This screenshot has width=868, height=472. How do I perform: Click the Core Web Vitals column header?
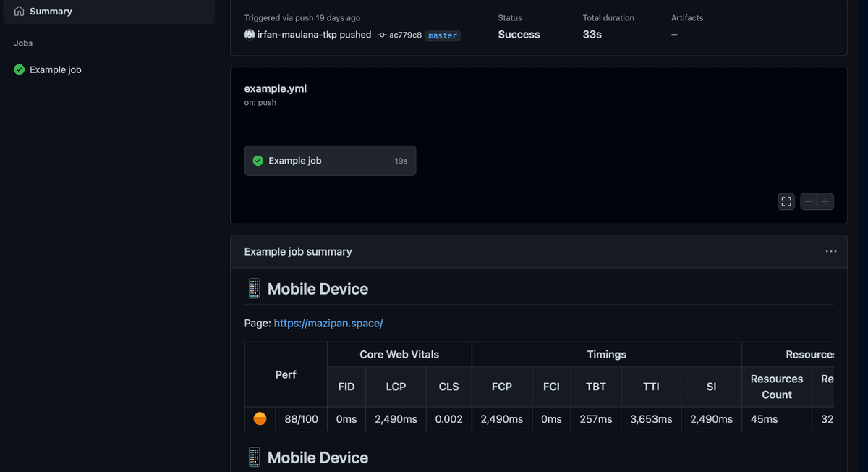399,355
